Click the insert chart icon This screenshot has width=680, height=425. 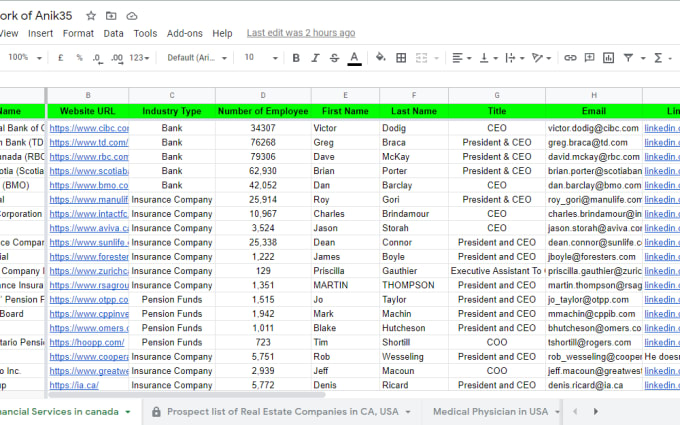click(608, 58)
